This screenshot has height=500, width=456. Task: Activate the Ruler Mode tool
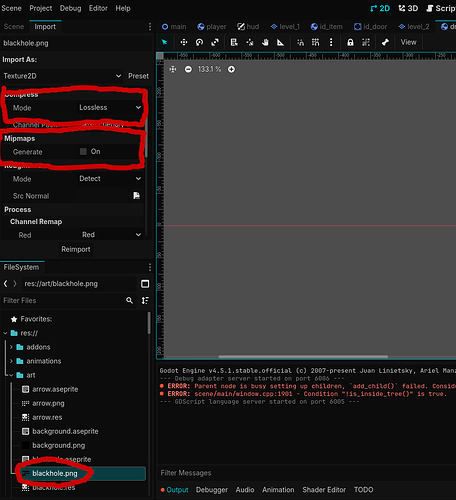click(281, 42)
